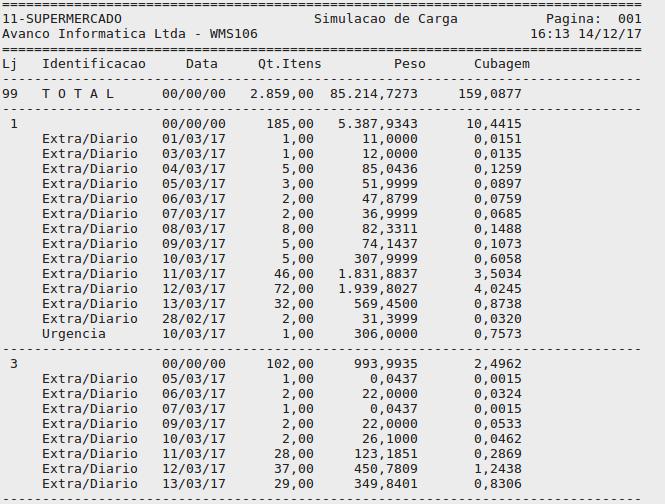665x504 pixels.
Task: Click the Lj column header
Action: point(10,64)
